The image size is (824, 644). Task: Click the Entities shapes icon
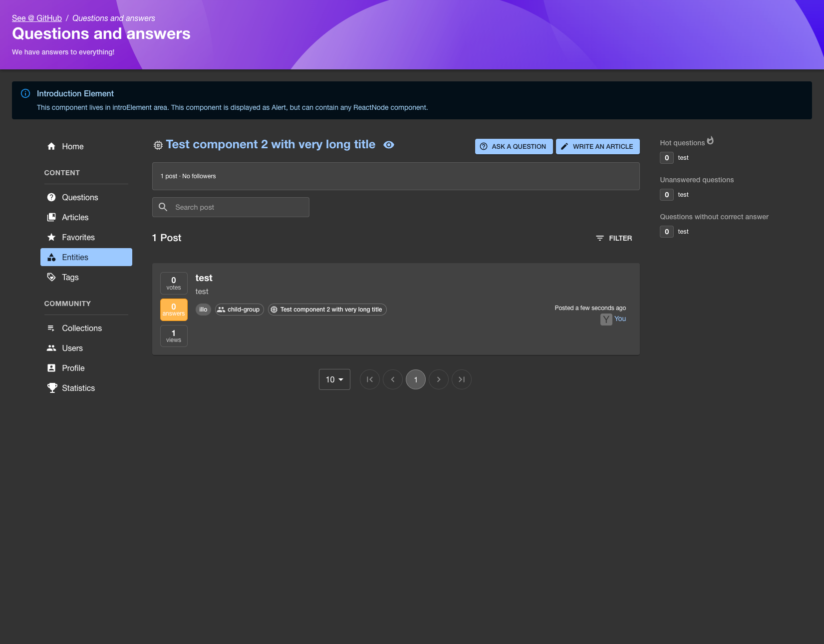click(x=51, y=257)
